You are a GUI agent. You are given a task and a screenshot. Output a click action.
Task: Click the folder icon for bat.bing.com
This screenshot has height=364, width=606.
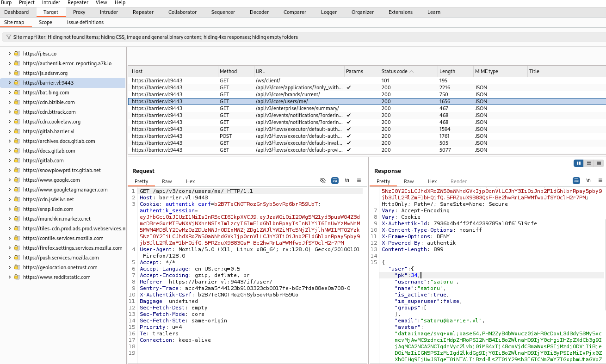[x=17, y=93]
